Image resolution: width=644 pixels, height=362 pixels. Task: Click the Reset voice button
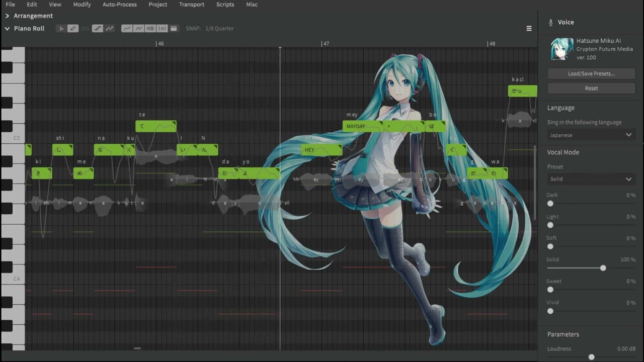[x=591, y=88]
